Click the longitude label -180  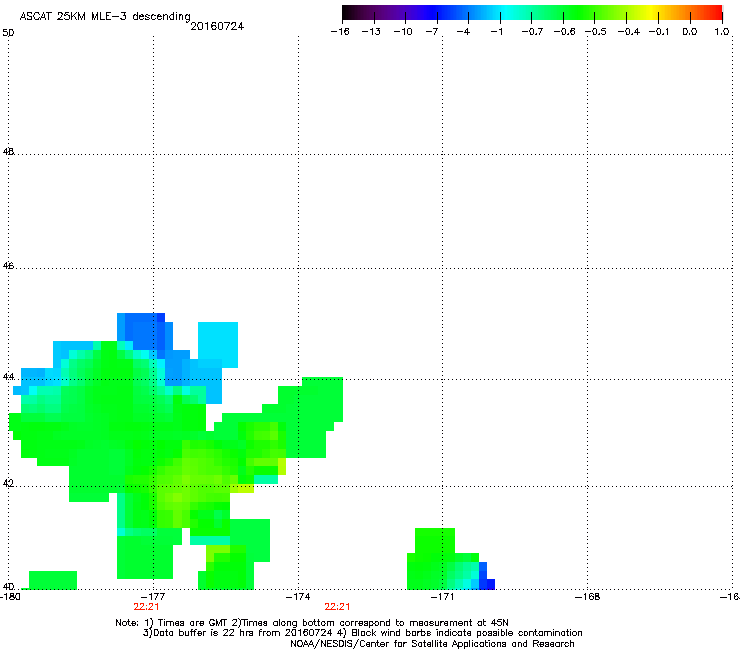click(x=10, y=597)
